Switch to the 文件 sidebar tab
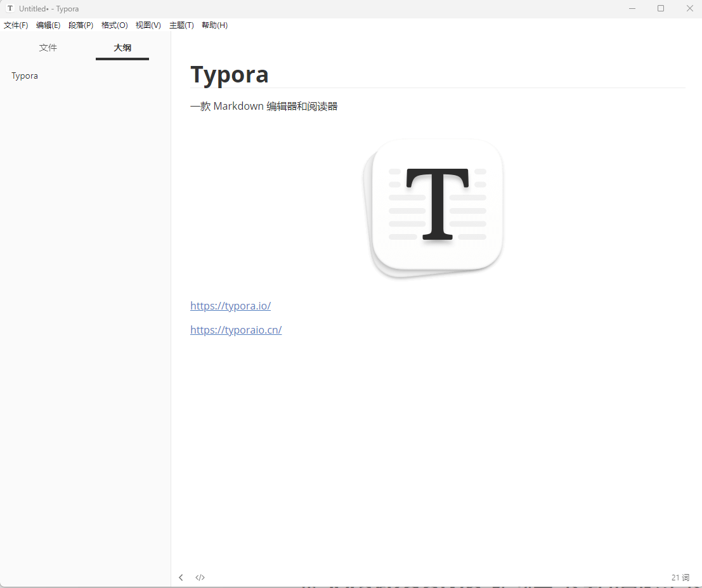This screenshot has height=588, width=702. click(x=48, y=48)
